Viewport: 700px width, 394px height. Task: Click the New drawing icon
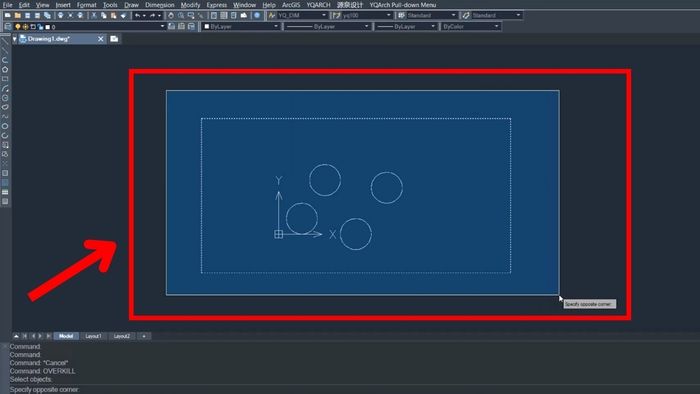click(x=8, y=15)
